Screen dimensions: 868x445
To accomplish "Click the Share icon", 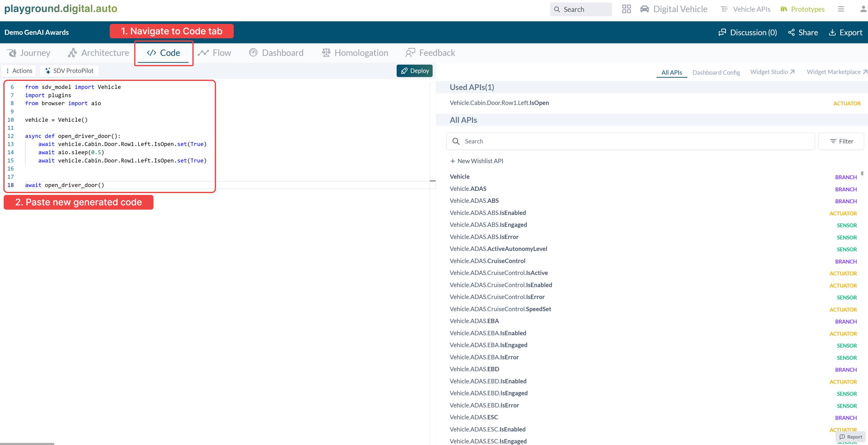I will [x=792, y=32].
